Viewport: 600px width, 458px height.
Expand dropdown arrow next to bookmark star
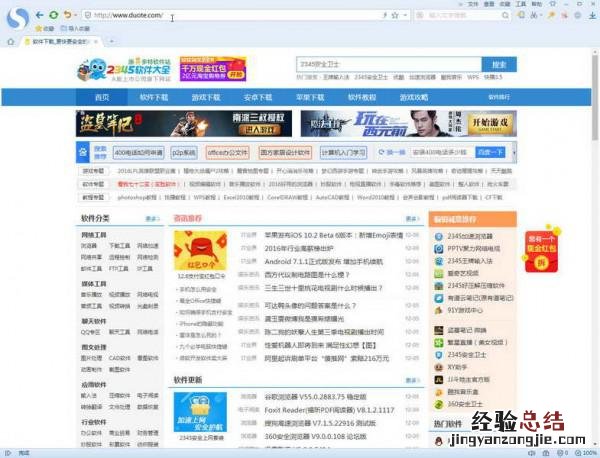pyautogui.click(x=406, y=16)
